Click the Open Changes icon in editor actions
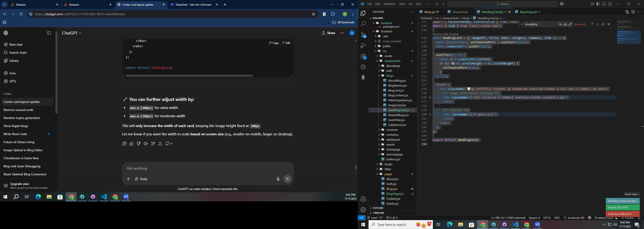Image resolution: width=644 pixels, height=229 pixels. (627, 12)
